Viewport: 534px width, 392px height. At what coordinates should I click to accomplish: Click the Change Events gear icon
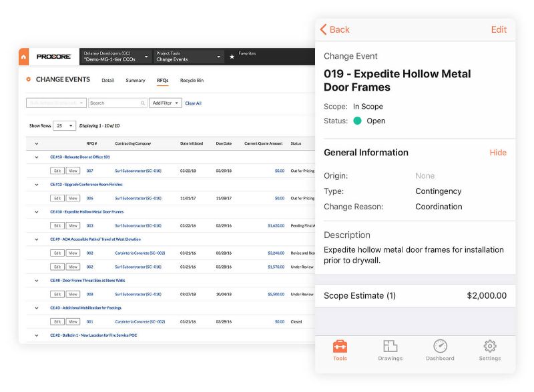(x=28, y=80)
